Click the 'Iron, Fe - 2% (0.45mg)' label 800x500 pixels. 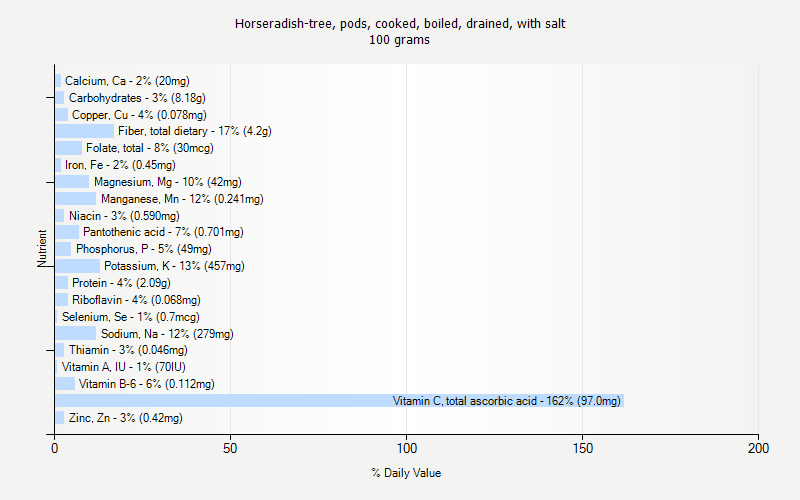click(120, 165)
